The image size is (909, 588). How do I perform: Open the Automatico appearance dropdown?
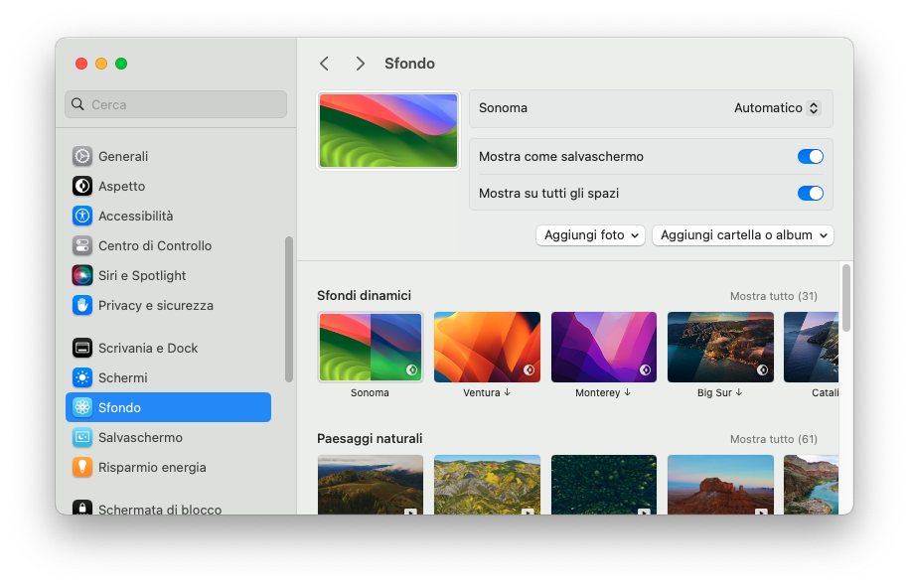click(x=777, y=107)
